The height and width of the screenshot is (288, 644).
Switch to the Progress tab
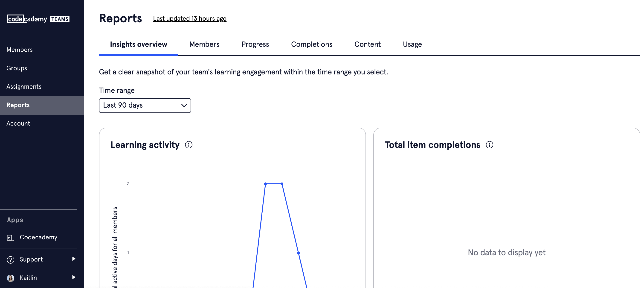coord(255,44)
